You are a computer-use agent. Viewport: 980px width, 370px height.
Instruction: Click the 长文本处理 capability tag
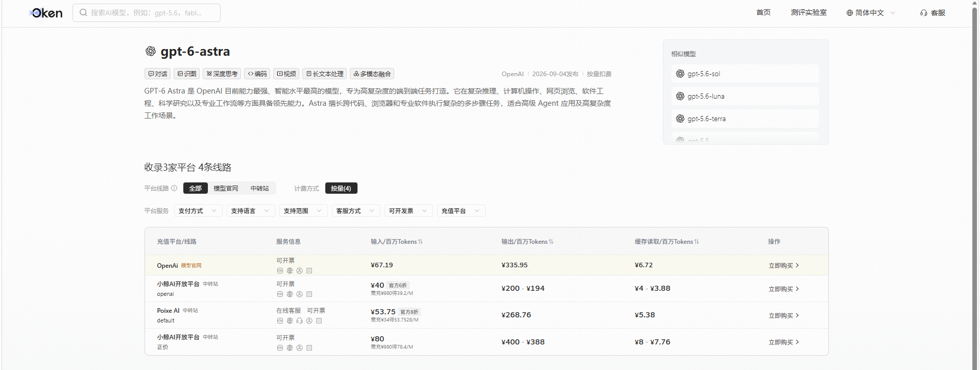[x=325, y=74]
